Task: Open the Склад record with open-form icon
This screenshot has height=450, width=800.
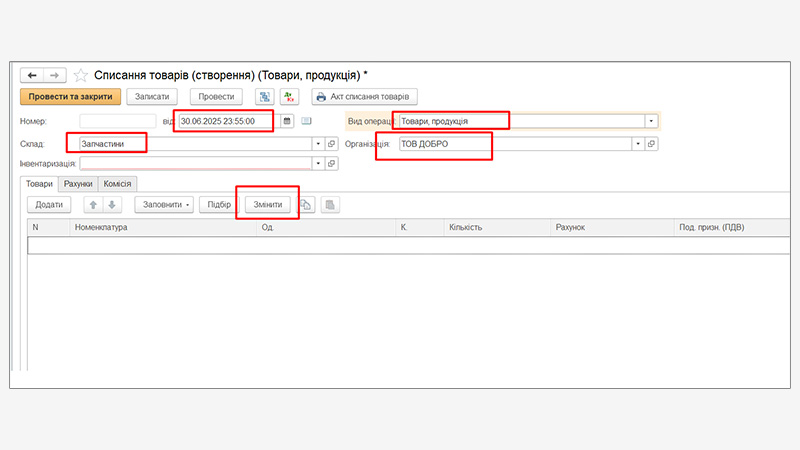Action: (332, 144)
